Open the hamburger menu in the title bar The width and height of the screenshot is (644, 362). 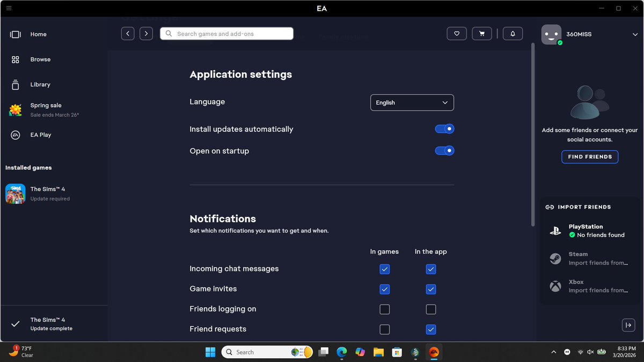9,8
